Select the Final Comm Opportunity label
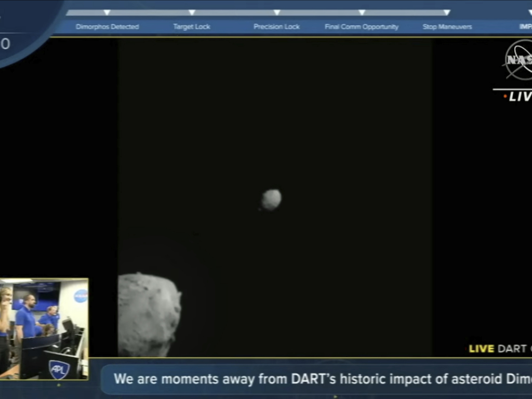Viewport: 532px width, 399px height. tap(362, 27)
